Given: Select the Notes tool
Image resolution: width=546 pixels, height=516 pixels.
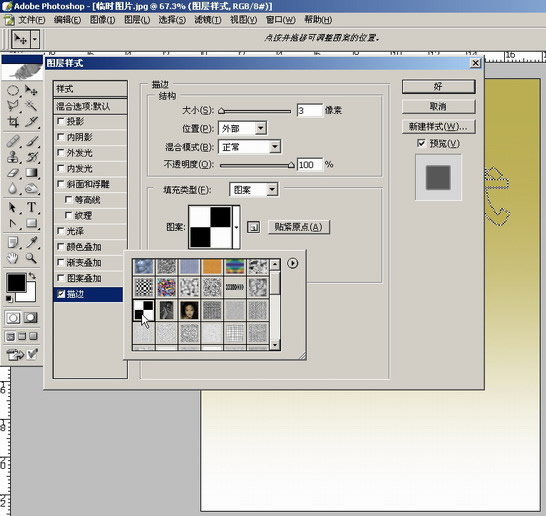Looking at the screenshot, I should tap(13, 242).
